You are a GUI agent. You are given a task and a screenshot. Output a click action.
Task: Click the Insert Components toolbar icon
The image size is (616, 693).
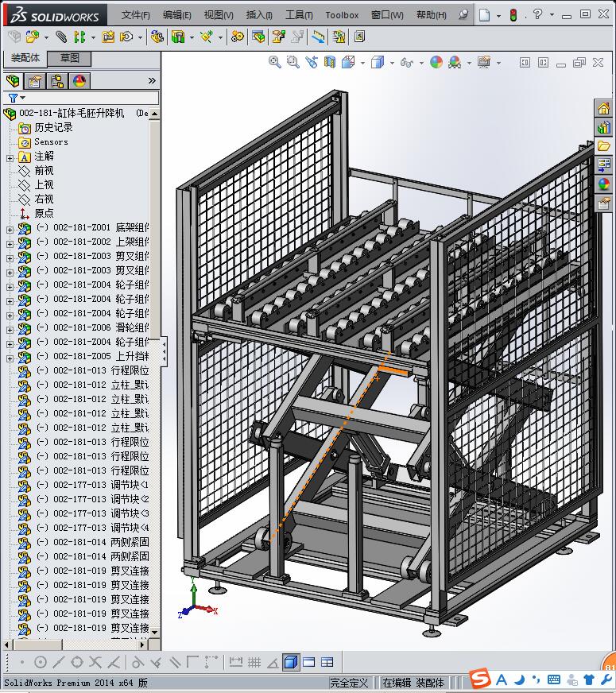[x=33, y=37]
